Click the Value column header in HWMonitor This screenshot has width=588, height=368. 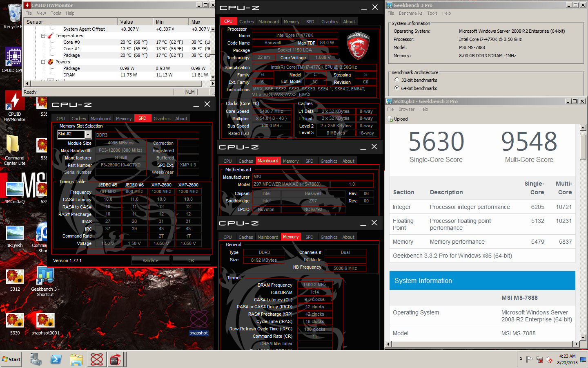pyautogui.click(x=135, y=22)
